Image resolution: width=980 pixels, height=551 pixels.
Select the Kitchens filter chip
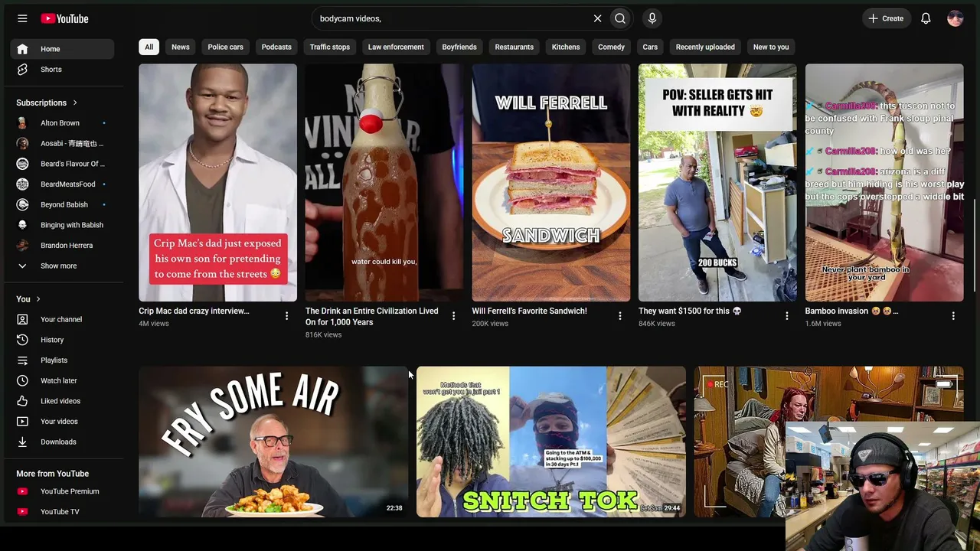coord(566,47)
